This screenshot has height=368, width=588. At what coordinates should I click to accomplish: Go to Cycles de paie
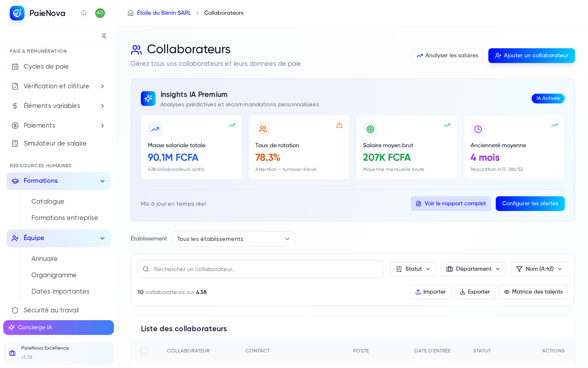point(59,67)
